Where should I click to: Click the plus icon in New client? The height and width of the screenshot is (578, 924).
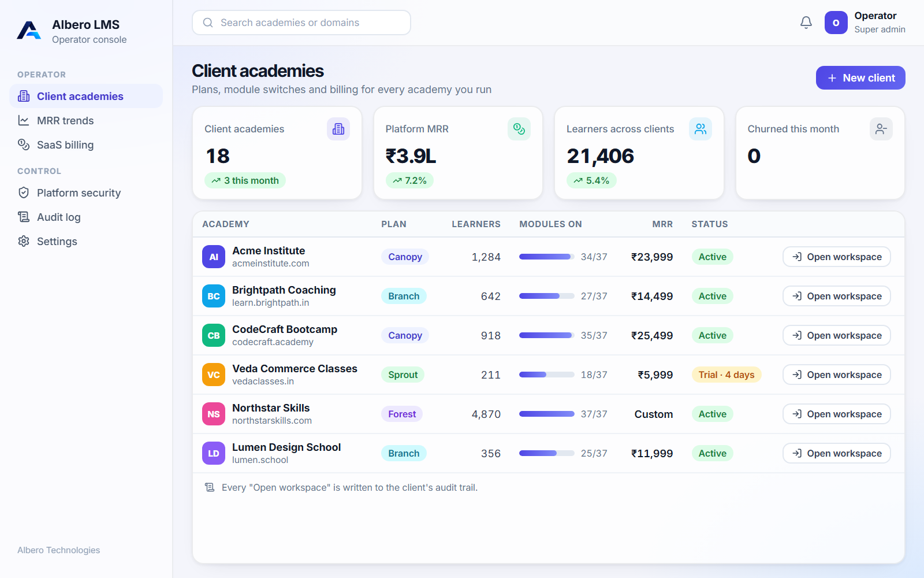(832, 78)
